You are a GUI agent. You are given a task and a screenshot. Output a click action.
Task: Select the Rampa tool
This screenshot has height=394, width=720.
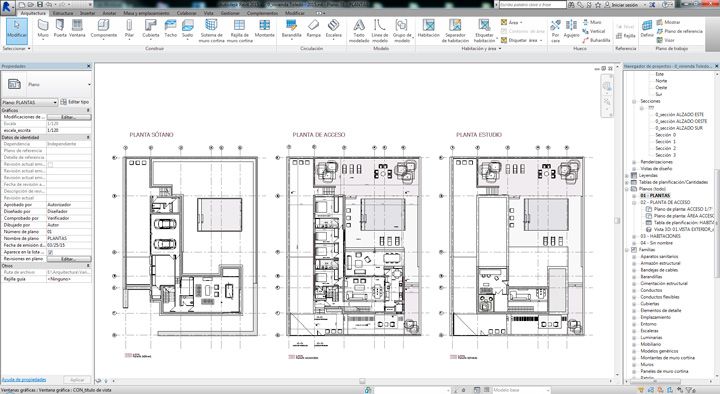click(x=314, y=28)
